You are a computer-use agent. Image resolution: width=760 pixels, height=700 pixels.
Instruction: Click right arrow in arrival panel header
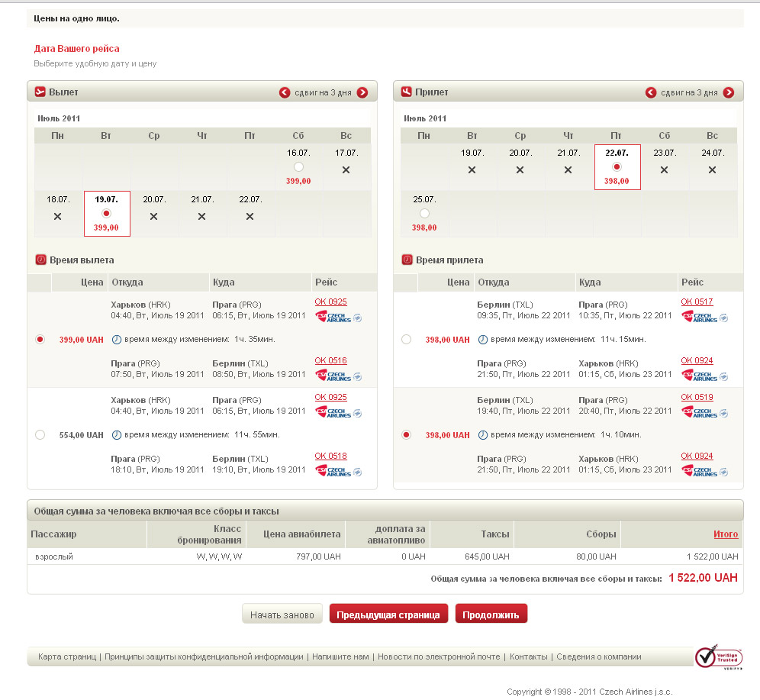(x=729, y=92)
